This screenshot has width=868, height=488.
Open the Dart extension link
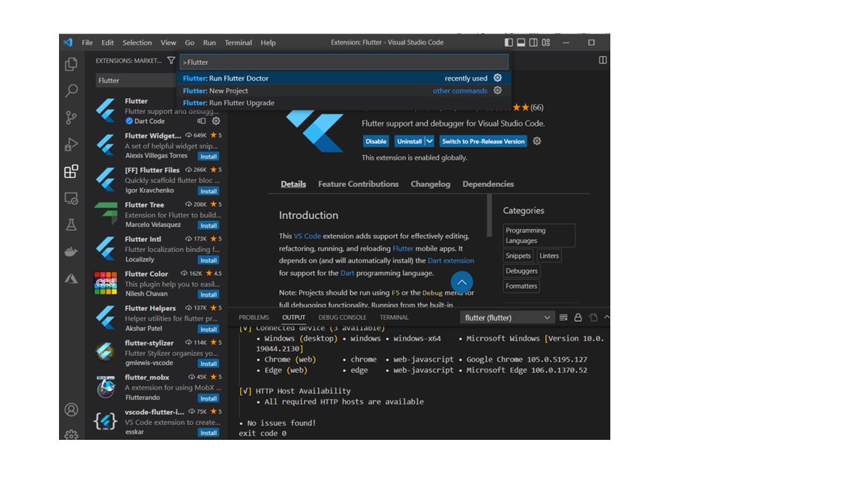point(451,260)
